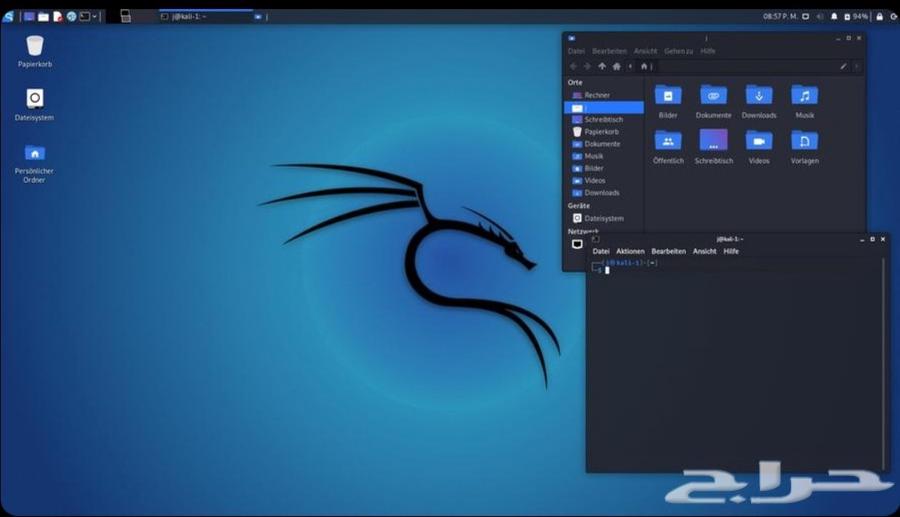Select the Videos folder in file view
The width and height of the screenshot is (900, 517).
pos(759,147)
